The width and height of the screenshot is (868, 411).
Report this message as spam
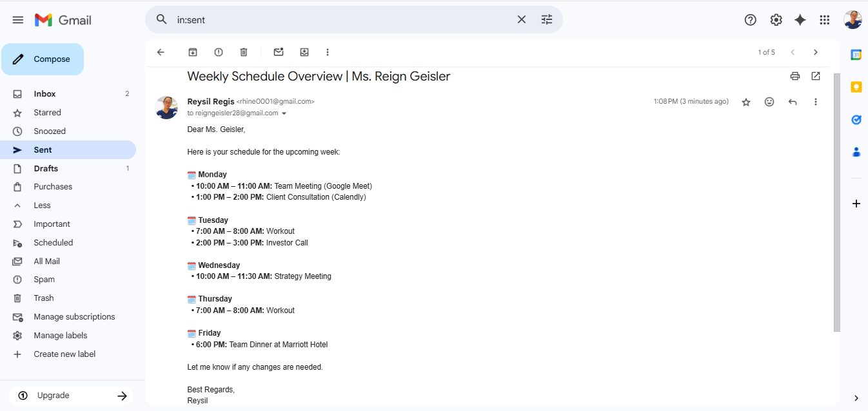point(219,52)
